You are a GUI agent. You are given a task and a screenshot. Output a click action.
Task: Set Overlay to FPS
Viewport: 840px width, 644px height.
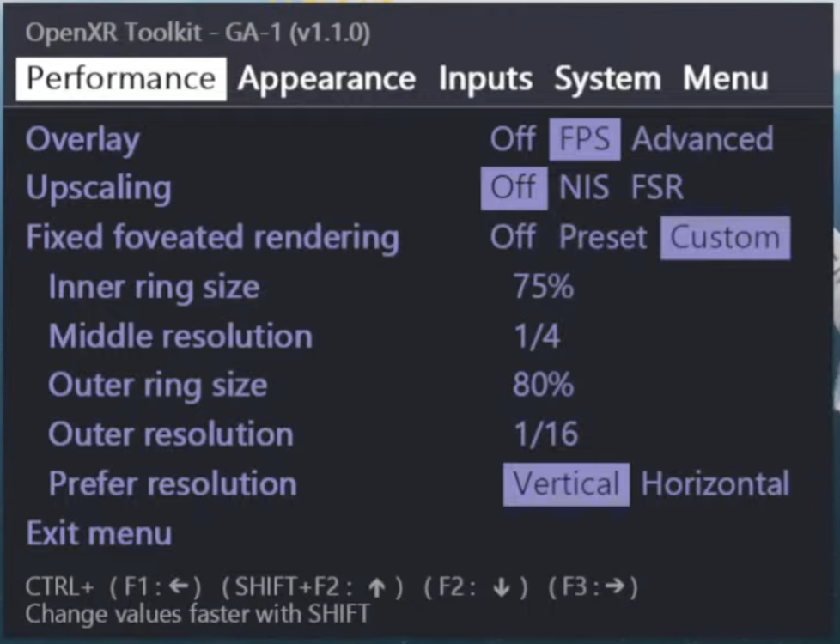pos(584,140)
